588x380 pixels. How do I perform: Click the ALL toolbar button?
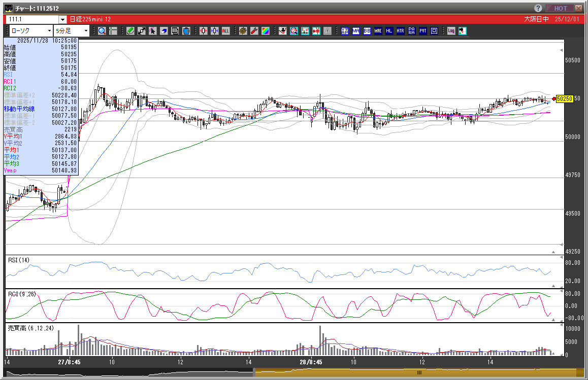(x=225, y=31)
